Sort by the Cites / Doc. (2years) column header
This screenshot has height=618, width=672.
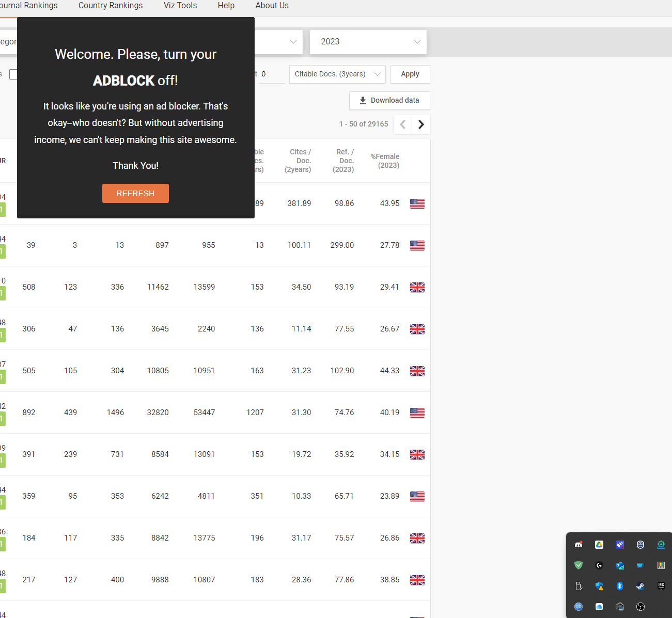click(298, 161)
